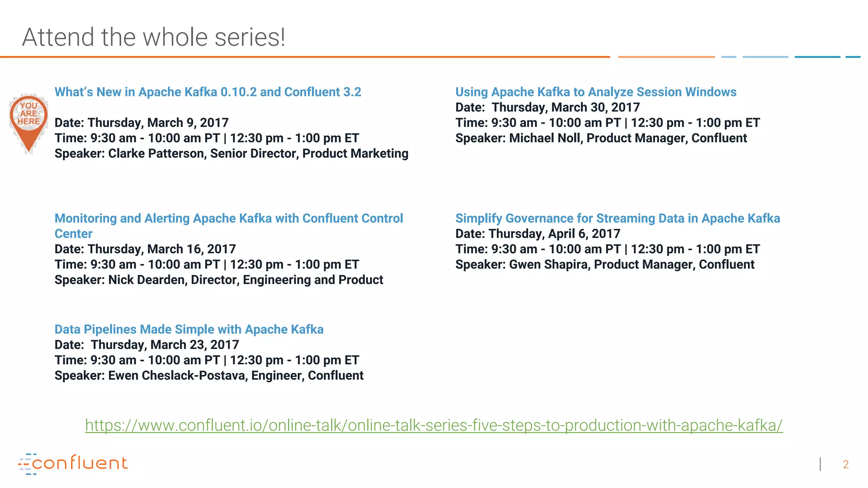Click the page number 2
Image resolution: width=868 pixels, height=488 pixels.
click(846, 465)
